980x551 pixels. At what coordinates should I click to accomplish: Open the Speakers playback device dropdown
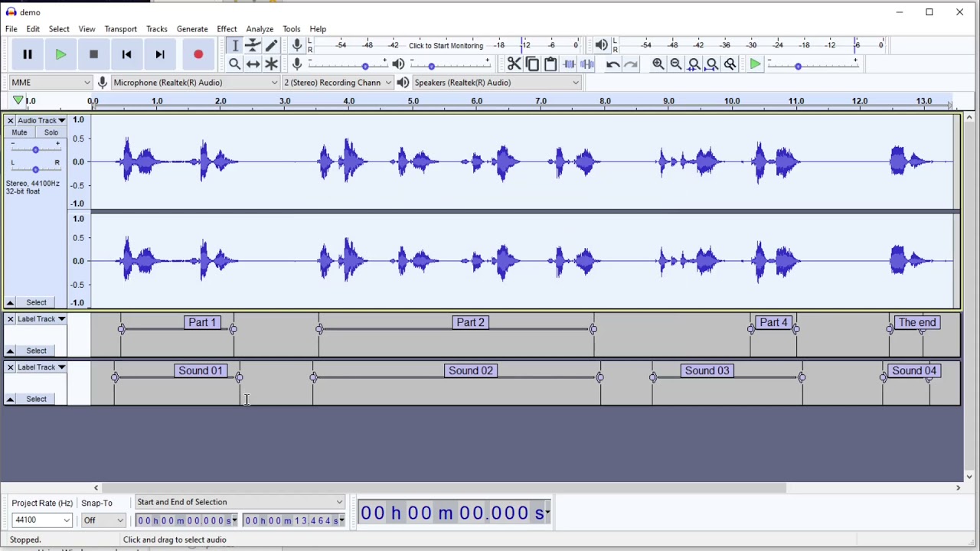coord(497,83)
